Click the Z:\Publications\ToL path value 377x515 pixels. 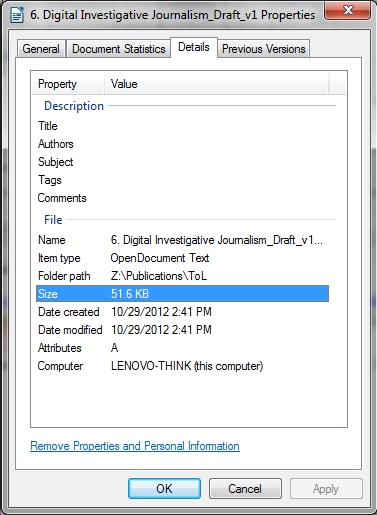(x=159, y=276)
